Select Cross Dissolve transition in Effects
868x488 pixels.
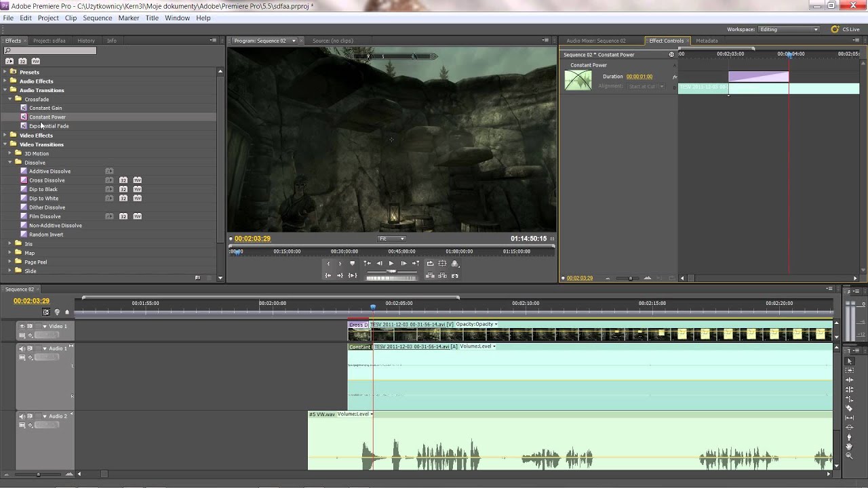47,180
